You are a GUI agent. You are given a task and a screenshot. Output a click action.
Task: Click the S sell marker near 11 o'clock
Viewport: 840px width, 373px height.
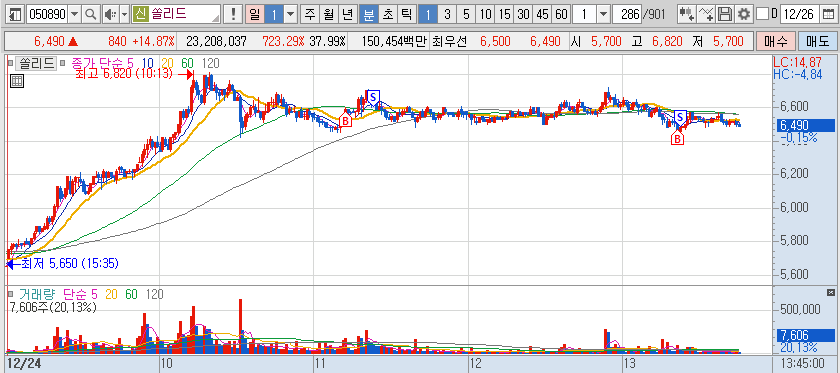point(373,97)
